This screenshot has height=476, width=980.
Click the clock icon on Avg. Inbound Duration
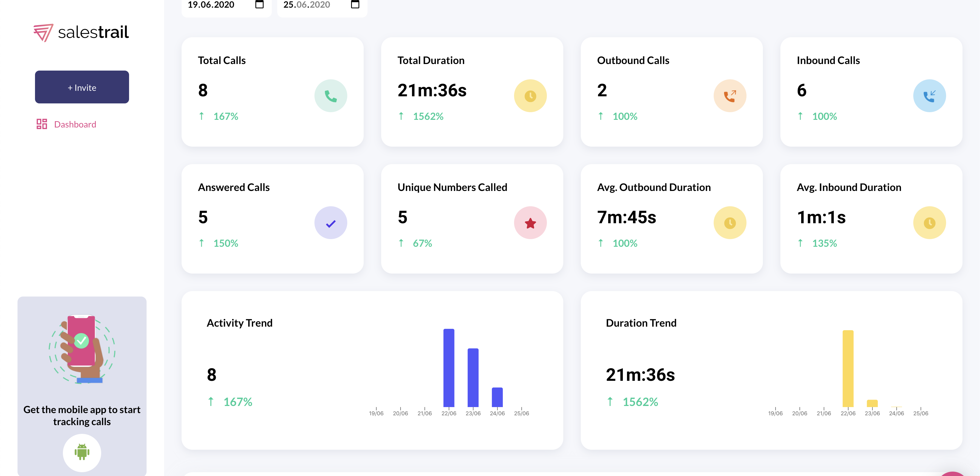[929, 223]
